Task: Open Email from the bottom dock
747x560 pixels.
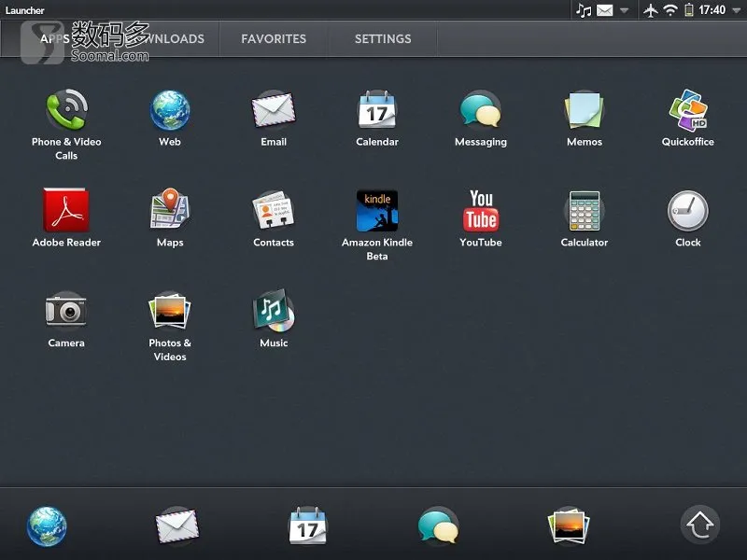Action: (x=177, y=525)
